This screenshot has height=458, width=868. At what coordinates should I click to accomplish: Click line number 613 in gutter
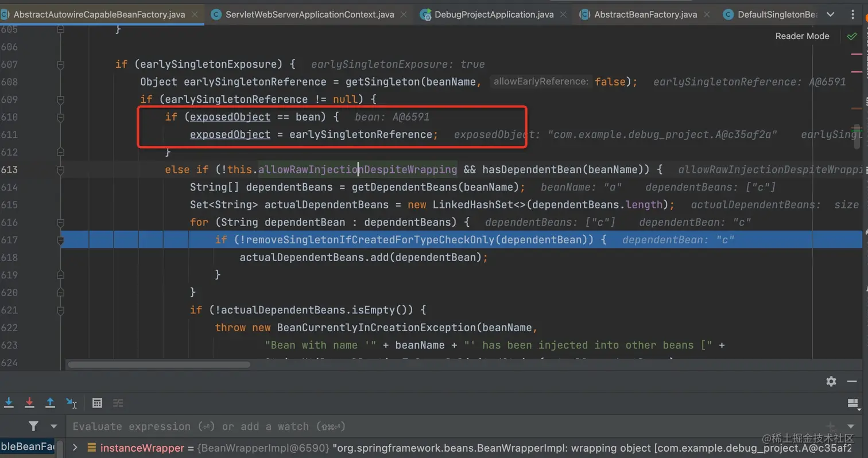point(9,169)
